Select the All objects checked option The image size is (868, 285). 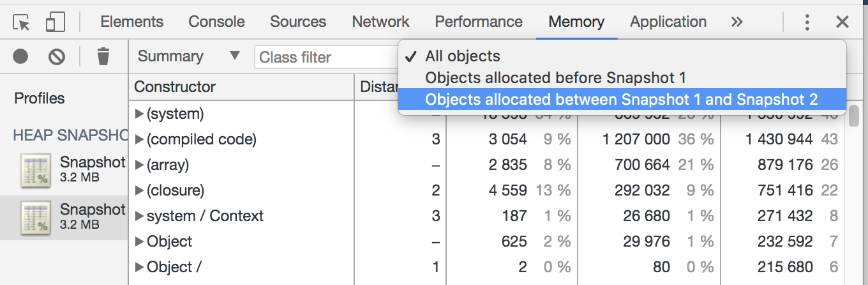click(x=463, y=56)
